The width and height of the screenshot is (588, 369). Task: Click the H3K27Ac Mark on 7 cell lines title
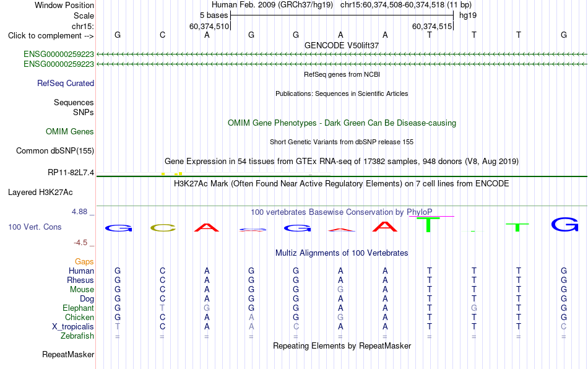tap(342, 184)
